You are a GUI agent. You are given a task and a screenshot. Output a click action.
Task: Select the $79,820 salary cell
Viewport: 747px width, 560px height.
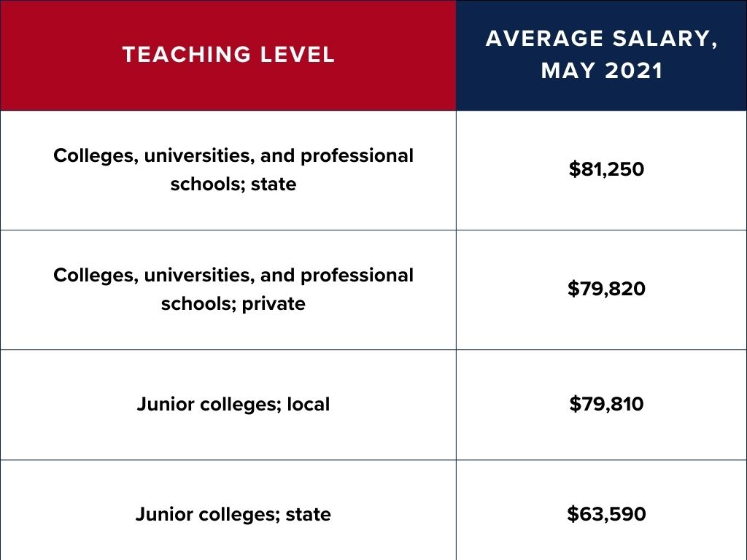click(x=606, y=289)
